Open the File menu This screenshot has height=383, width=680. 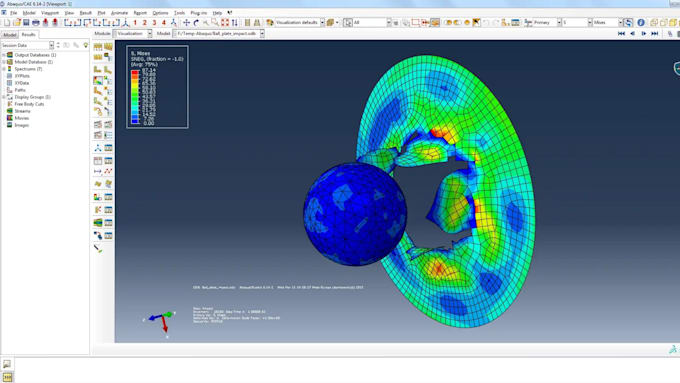coord(13,13)
